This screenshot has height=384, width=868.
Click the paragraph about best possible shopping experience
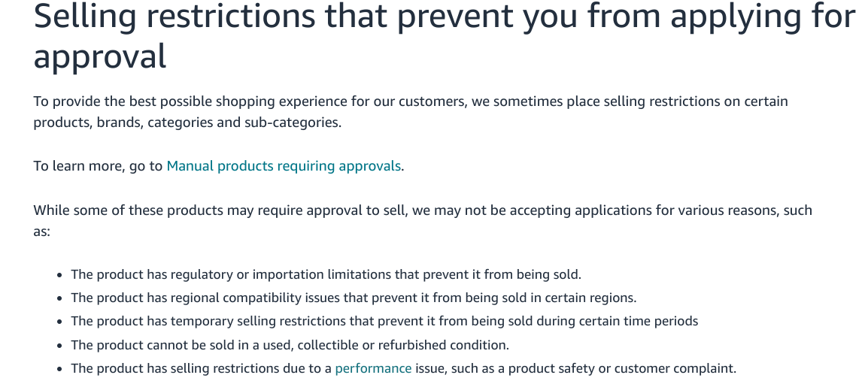(x=410, y=112)
